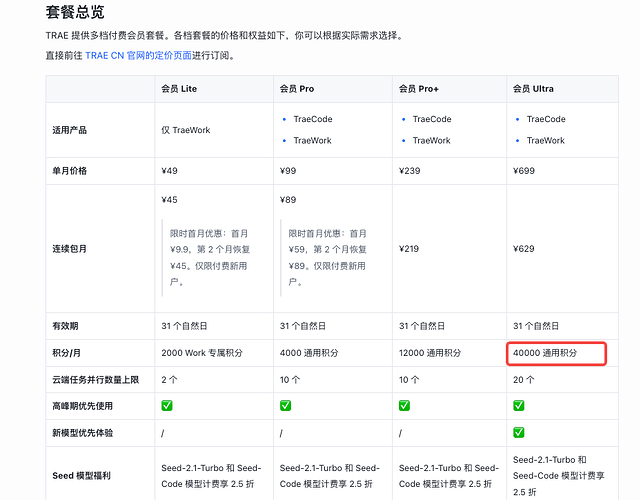Viewport: 640px width, 500px height.
Task: Click 31 个自然日 under 会员 Lite
Action: coord(184,326)
